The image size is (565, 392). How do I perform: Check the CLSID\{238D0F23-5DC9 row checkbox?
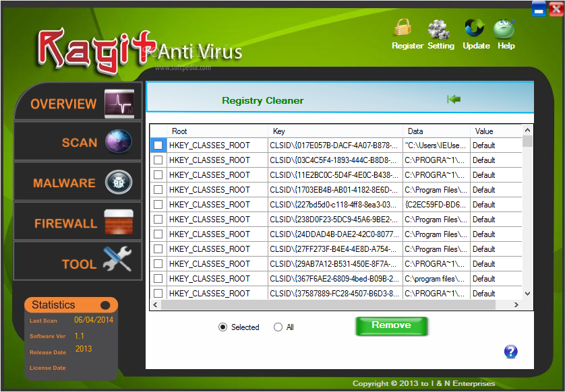[x=158, y=219]
